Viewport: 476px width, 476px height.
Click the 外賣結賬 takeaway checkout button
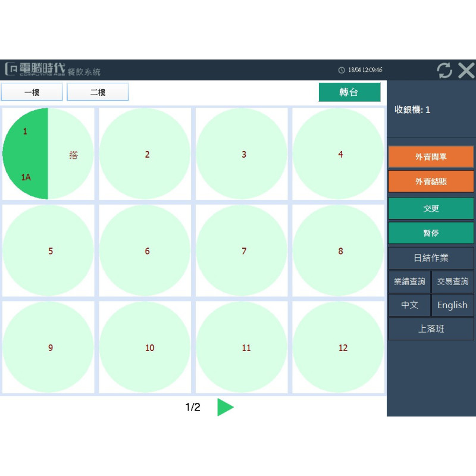click(x=431, y=181)
